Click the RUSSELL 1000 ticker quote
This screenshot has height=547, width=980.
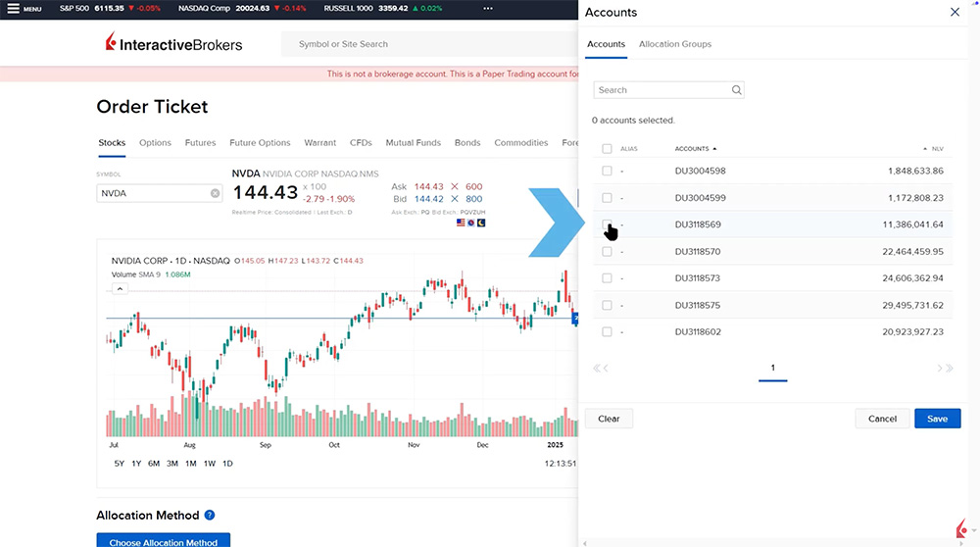coord(382,8)
